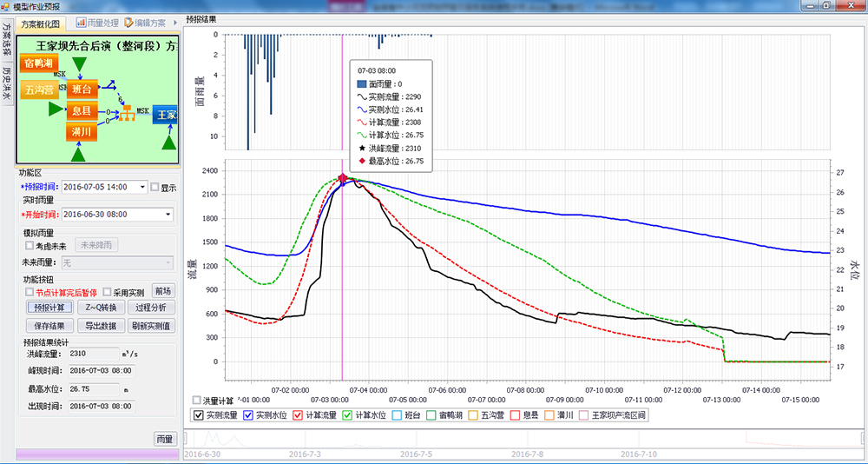Enable the 考虑未来 checkbox

pyautogui.click(x=29, y=246)
